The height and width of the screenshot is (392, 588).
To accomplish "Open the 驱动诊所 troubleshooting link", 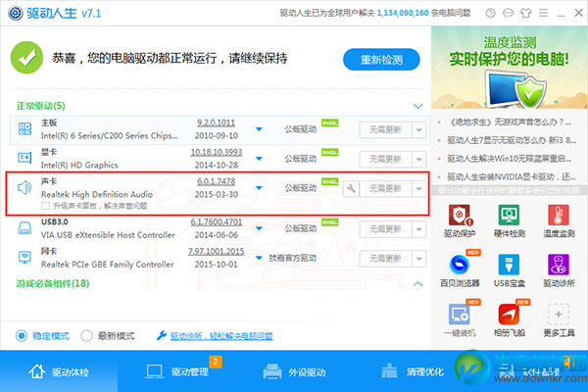I will point(221,336).
